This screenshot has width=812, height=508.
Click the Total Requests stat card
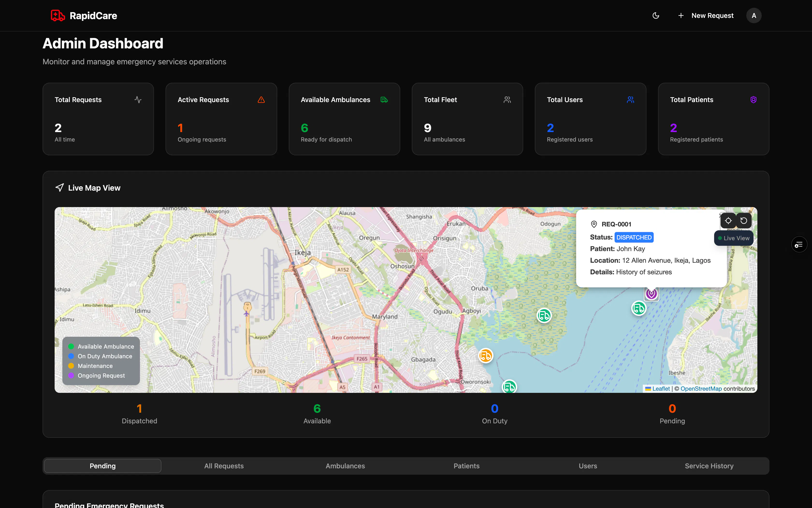tap(98, 119)
